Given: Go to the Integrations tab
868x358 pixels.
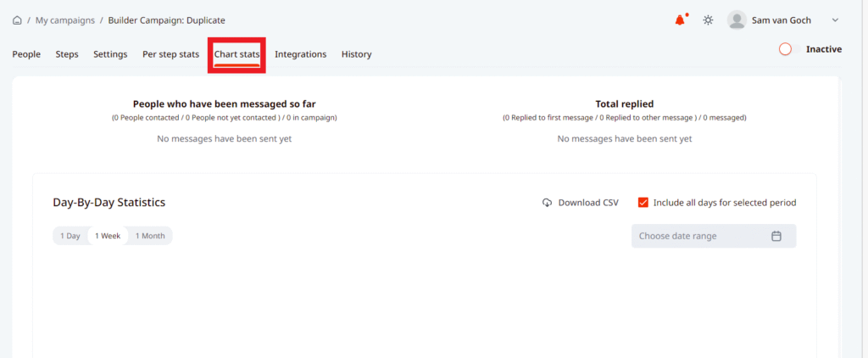Looking at the screenshot, I should tap(300, 54).
